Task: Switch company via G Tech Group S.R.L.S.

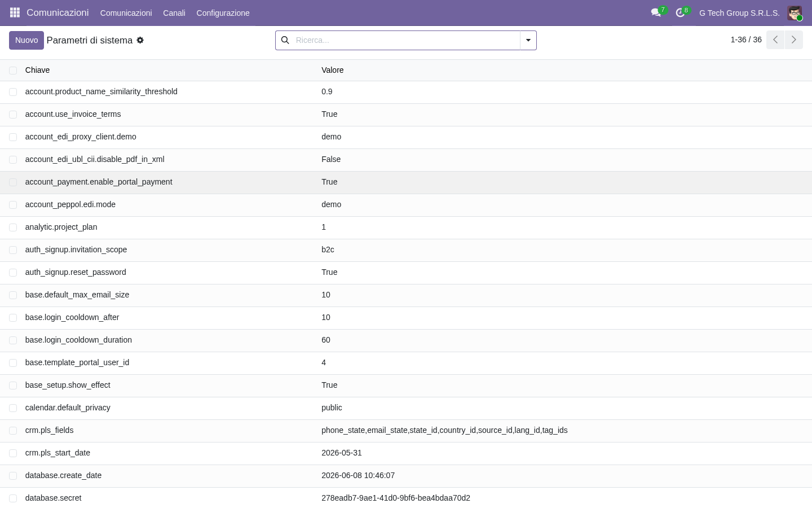Action: pos(739,12)
